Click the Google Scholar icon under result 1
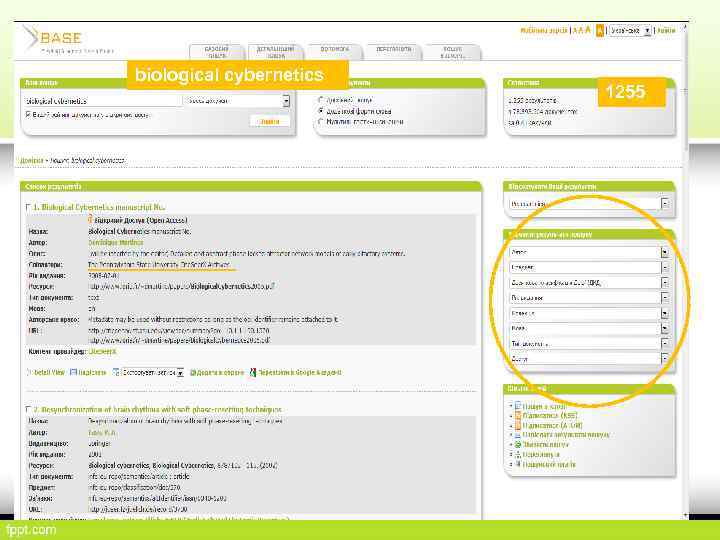Screen dimensions: 720x540 click(253, 372)
